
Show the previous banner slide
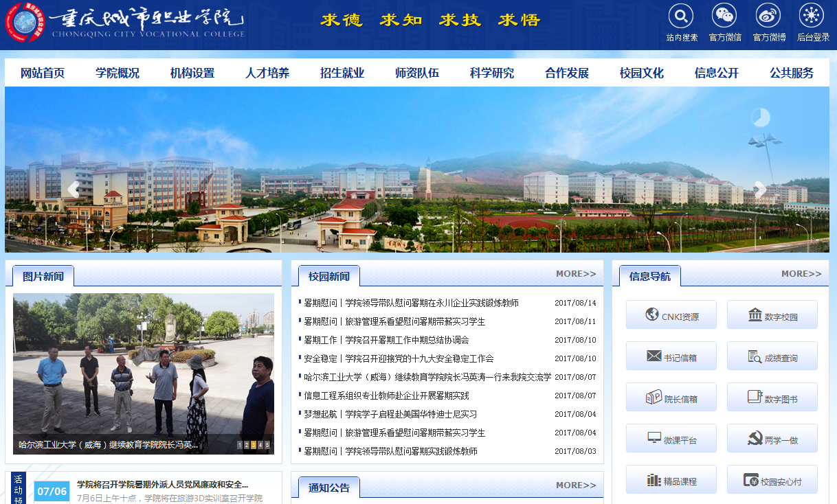pos(73,190)
